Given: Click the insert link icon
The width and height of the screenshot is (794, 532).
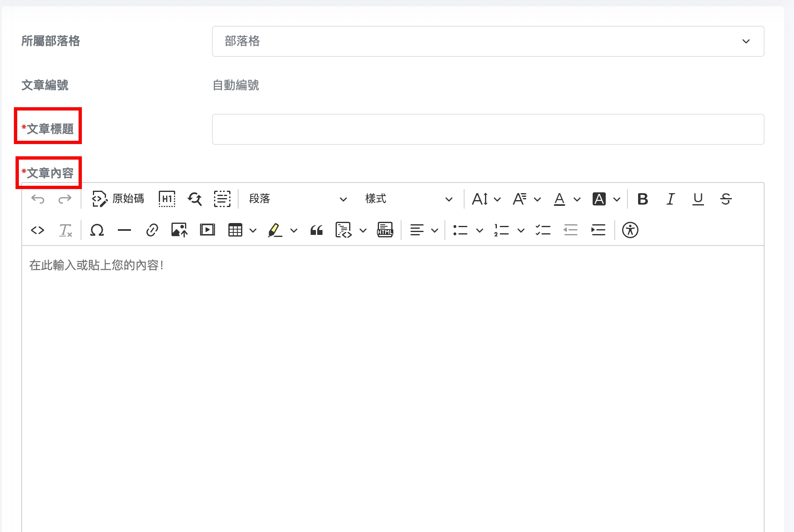Looking at the screenshot, I should coord(152,230).
